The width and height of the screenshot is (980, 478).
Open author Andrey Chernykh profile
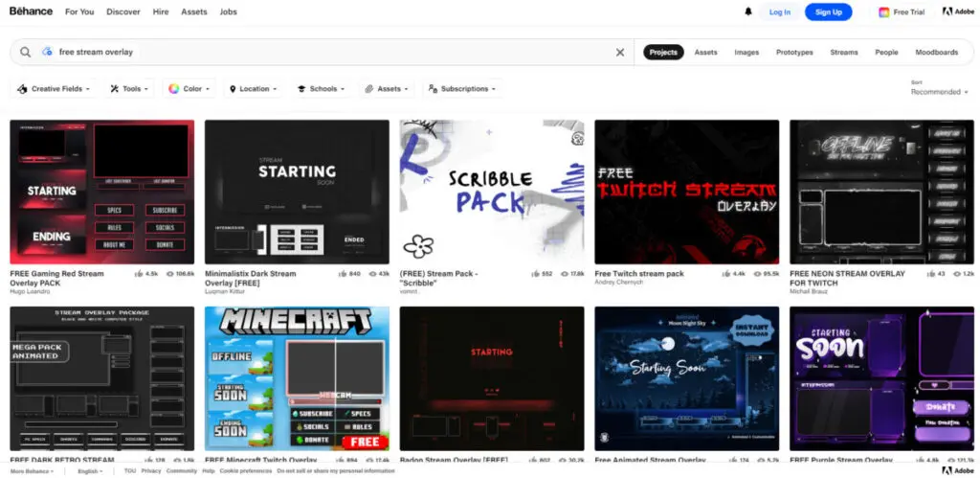[619, 283]
